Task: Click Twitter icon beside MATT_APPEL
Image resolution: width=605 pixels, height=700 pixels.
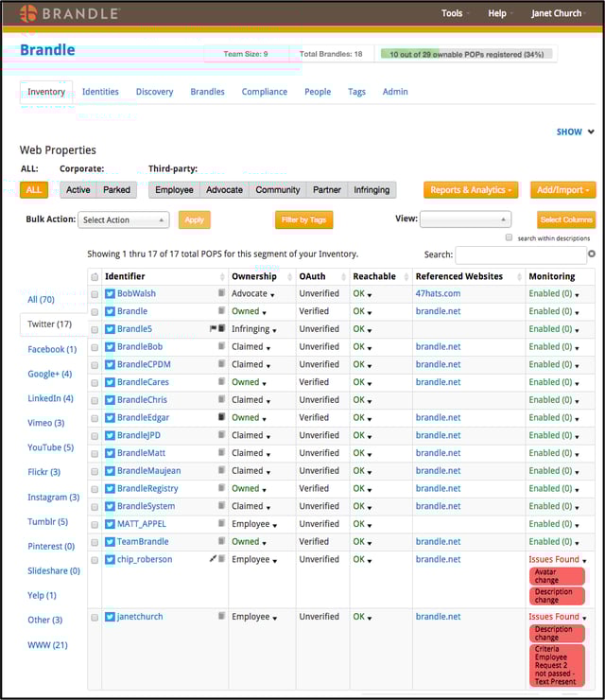Action: point(110,524)
